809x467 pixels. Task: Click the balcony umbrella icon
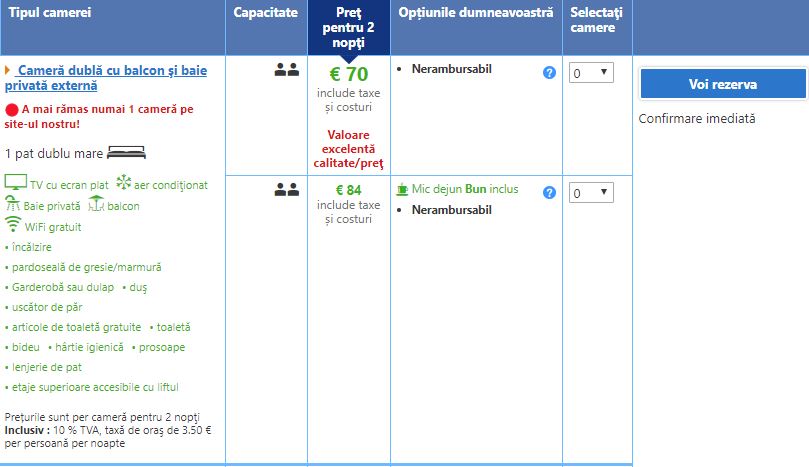(x=96, y=204)
